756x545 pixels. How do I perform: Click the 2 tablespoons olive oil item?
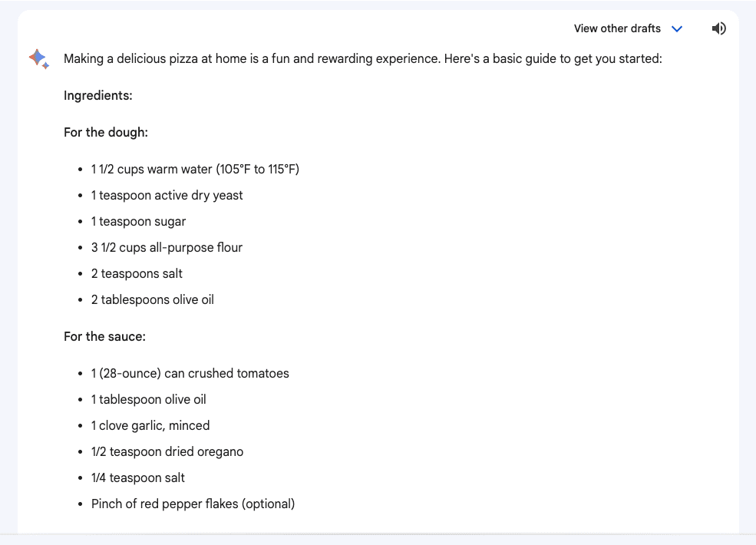[x=153, y=299]
